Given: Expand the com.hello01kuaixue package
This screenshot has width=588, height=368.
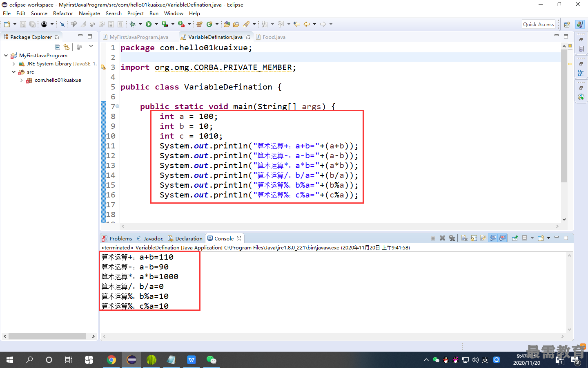Looking at the screenshot, I should [x=21, y=80].
